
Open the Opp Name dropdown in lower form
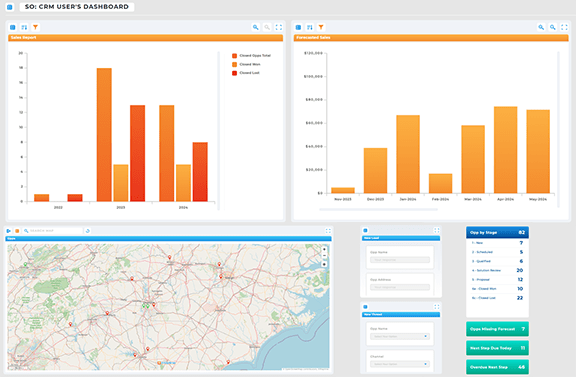400,337
